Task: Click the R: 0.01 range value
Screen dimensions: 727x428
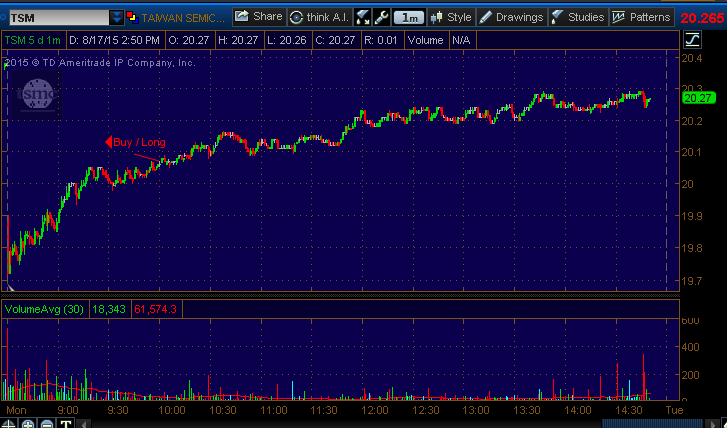Action: click(381, 40)
